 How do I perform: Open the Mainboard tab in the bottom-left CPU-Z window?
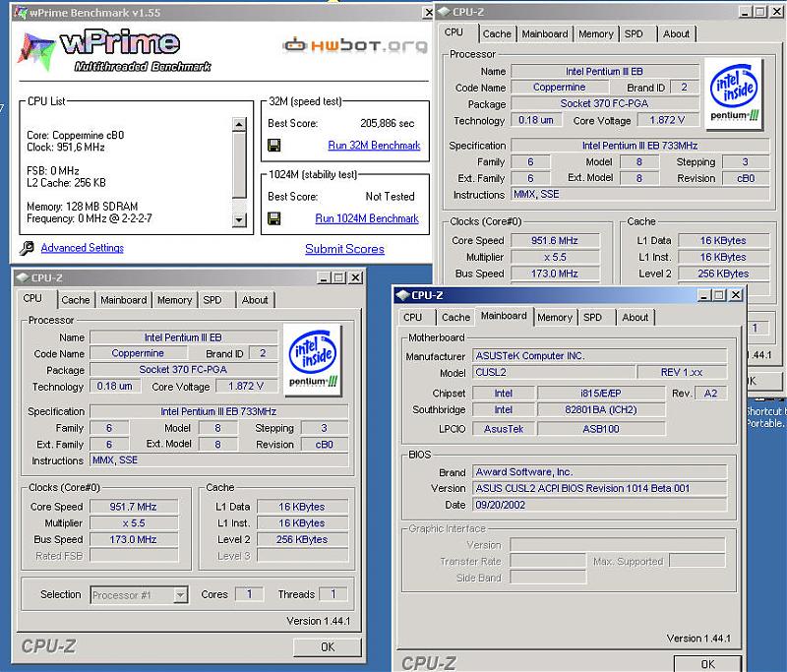124,300
